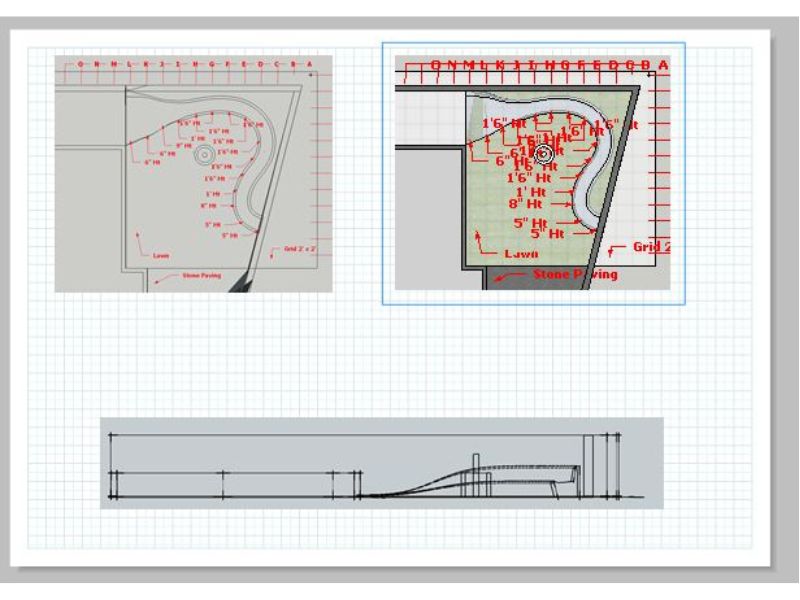The width and height of the screenshot is (800, 600).
Task: Select the 1' Ht label in colored plan
Action: tap(531, 191)
